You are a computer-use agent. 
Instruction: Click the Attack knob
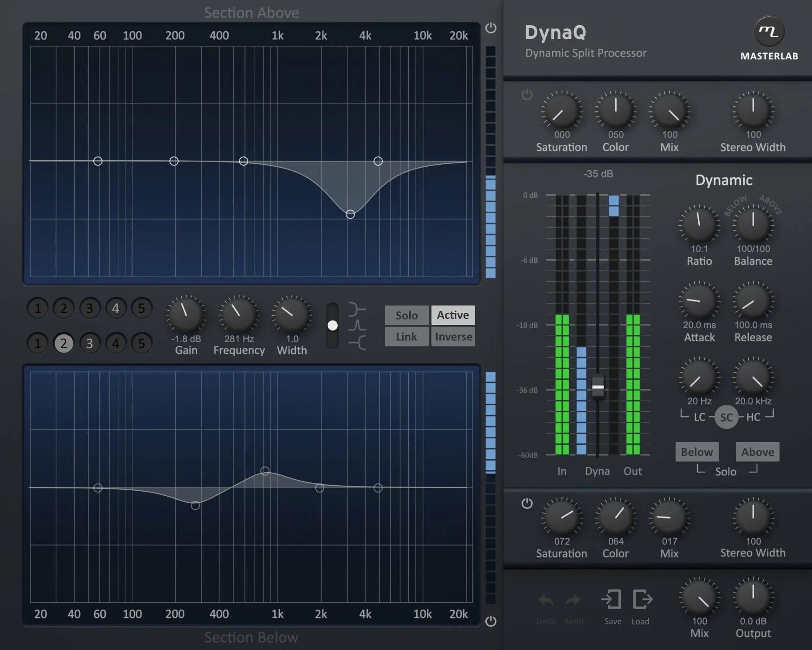tap(699, 301)
